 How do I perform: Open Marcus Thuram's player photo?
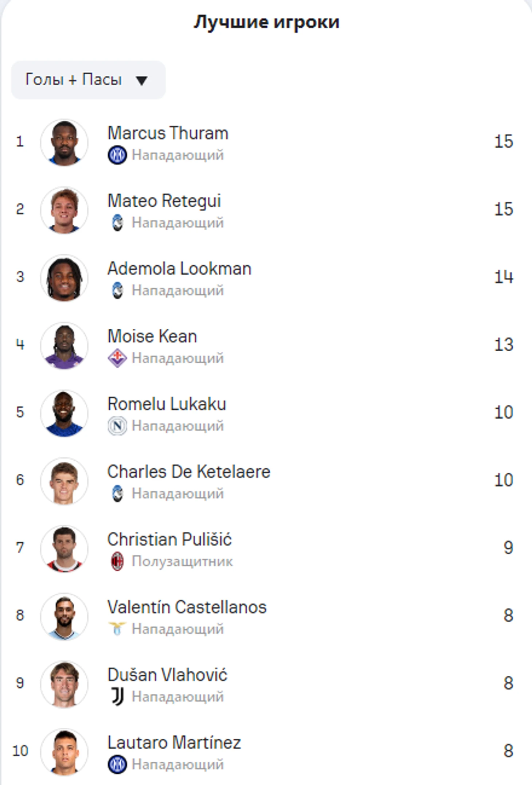click(x=64, y=142)
